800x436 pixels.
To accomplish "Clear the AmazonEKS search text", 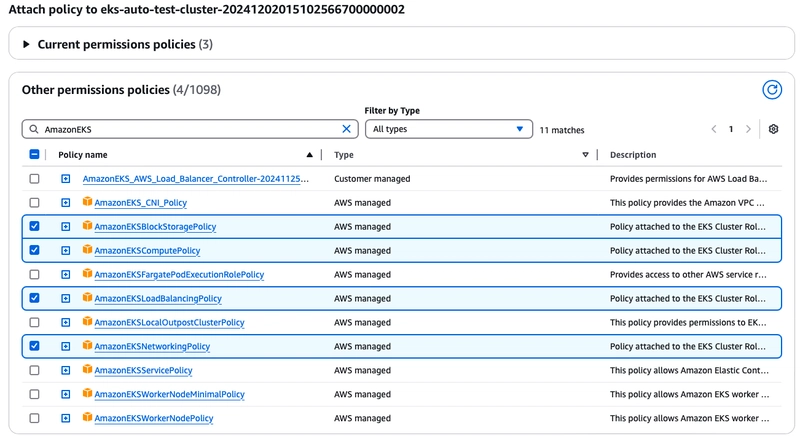I will click(347, 130).
